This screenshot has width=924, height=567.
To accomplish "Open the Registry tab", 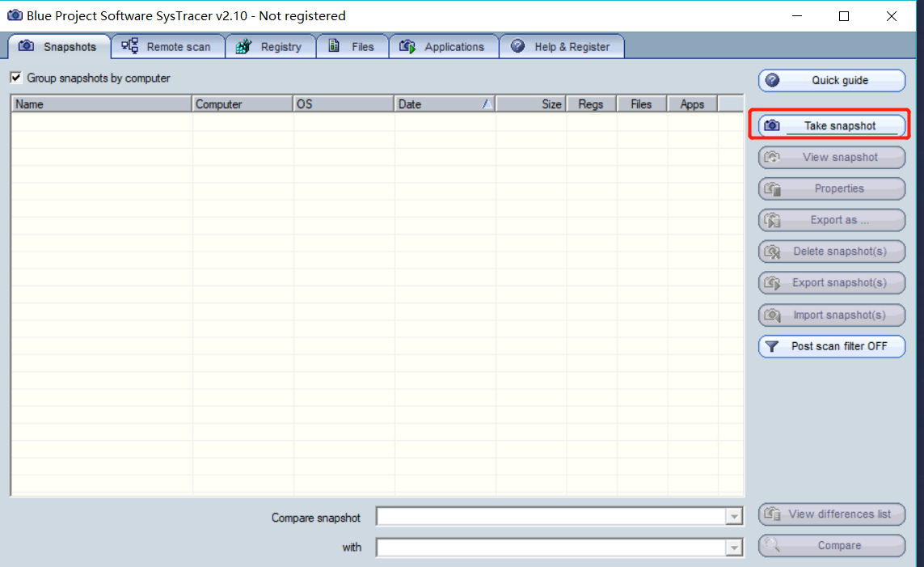I will coord(271,47).
